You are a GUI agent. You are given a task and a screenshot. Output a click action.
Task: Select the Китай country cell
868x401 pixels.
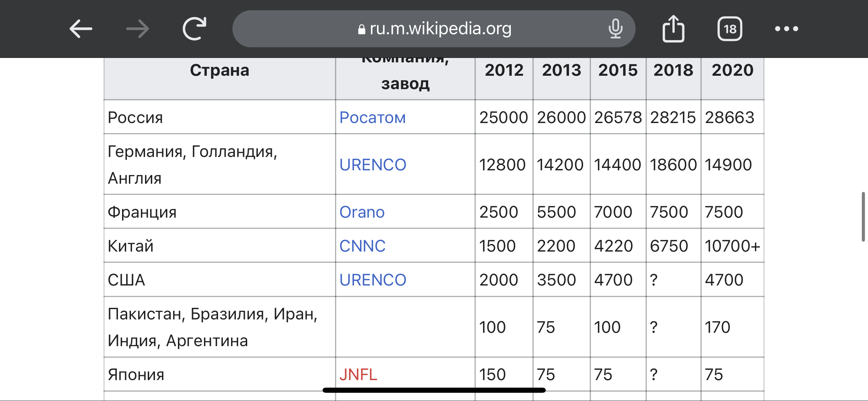tap(220, 246)
